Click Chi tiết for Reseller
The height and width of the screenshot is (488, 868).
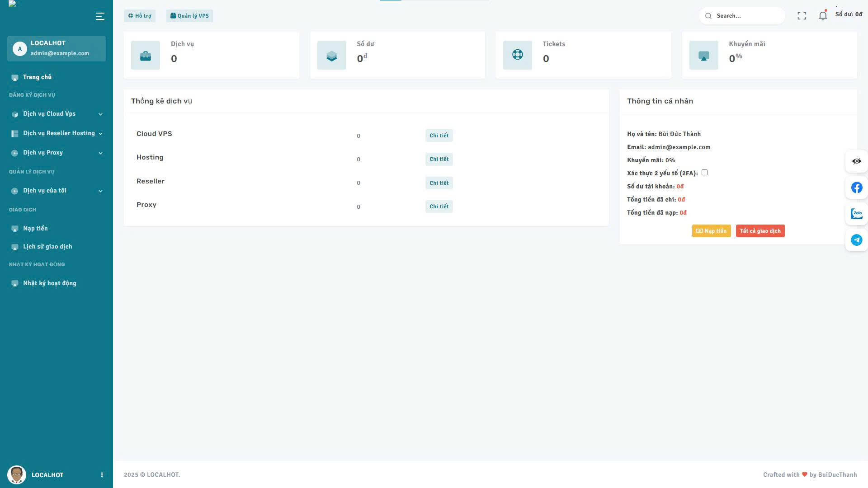point(439,183)
